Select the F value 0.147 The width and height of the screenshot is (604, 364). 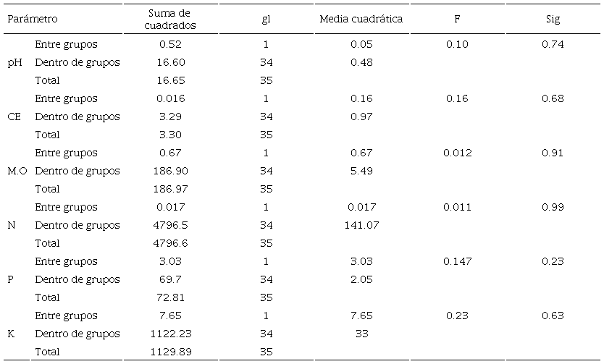(457, 261)
